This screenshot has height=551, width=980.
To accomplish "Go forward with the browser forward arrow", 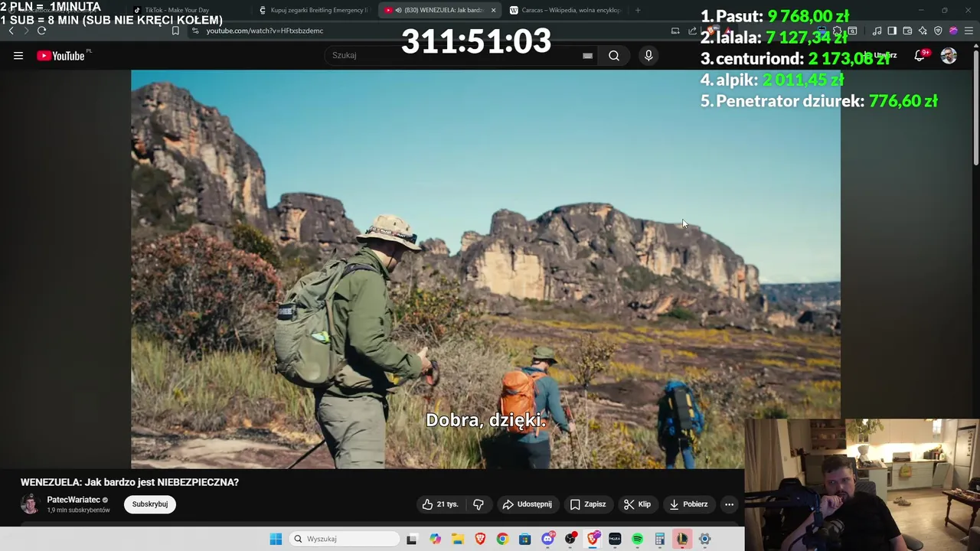I will [26, 31].
